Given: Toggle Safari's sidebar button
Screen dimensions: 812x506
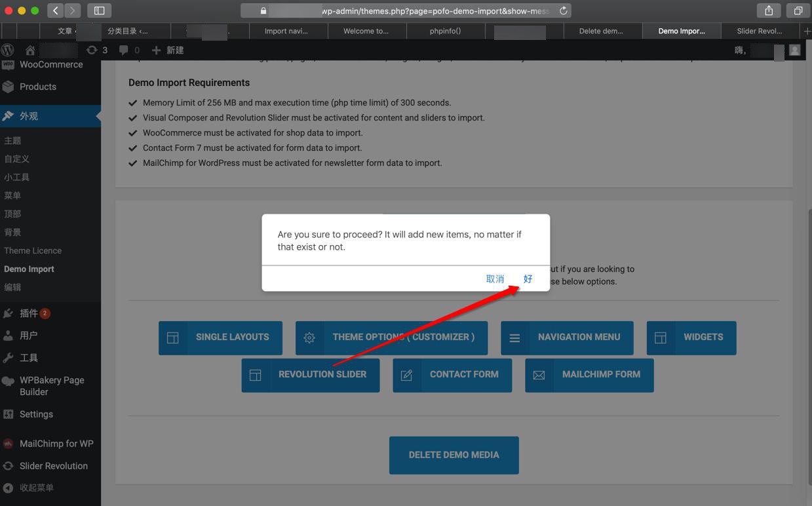Looking at the screenshot, I should point(100,10).
